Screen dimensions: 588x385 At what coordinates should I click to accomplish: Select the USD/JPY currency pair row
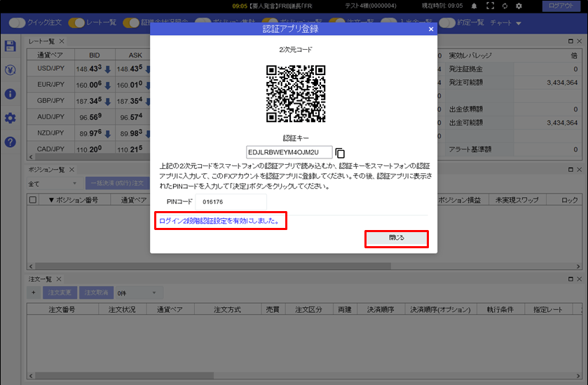[50, 69]
